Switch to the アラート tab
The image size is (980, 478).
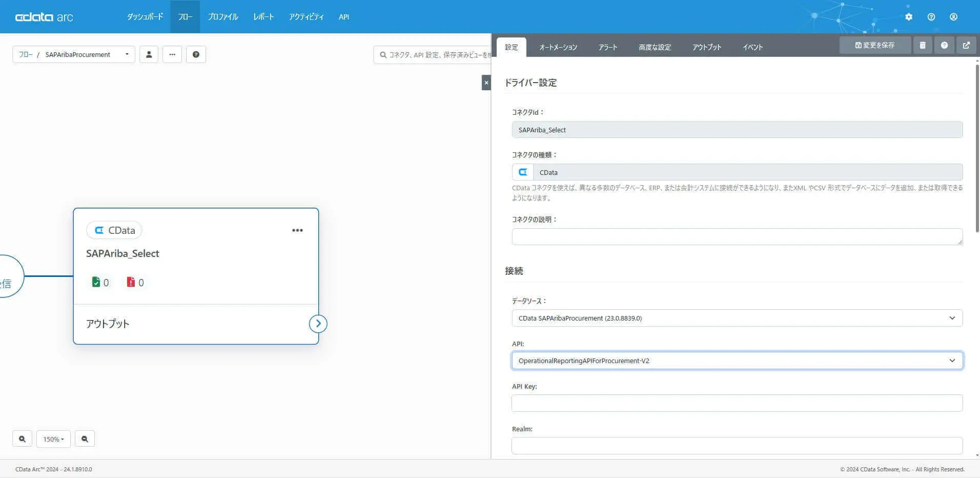(x=608, y=47)
